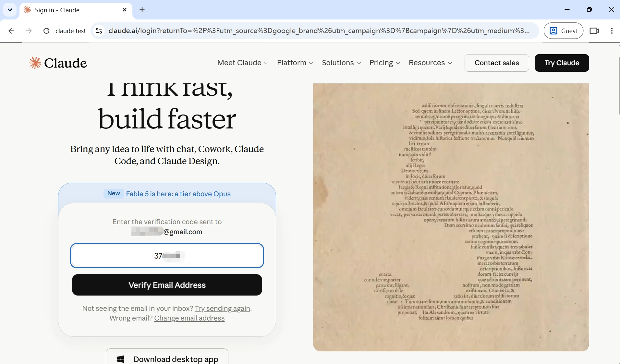Image resolution: width=620 pixels, height=364 pixels.
Task: Click the browser forward arrow
Action: [29, 31]
